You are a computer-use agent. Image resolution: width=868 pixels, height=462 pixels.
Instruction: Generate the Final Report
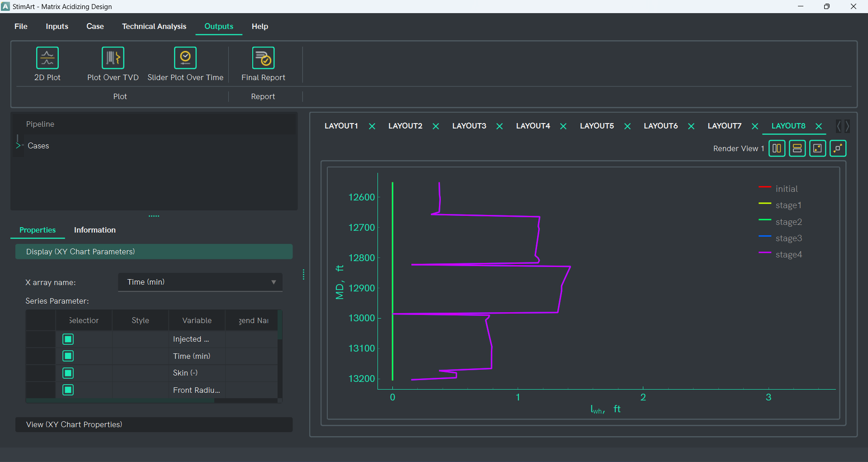point(263,58)
